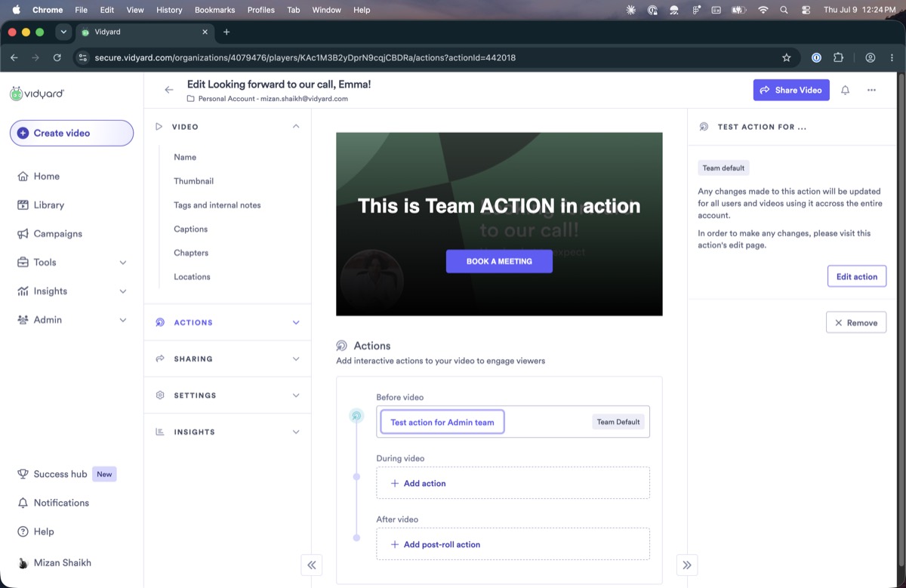
Task: Click Edit action button
Action: tap(857, 276)
